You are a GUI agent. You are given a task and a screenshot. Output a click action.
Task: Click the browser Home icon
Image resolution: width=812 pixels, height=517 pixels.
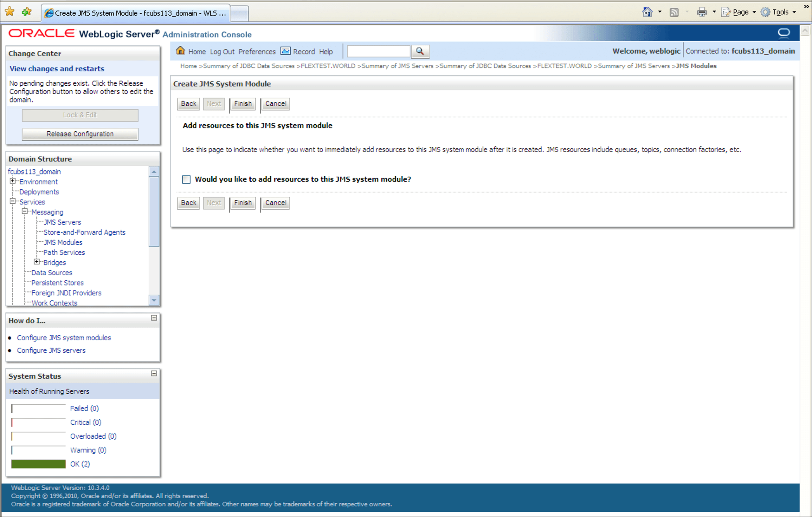(647, 12)
